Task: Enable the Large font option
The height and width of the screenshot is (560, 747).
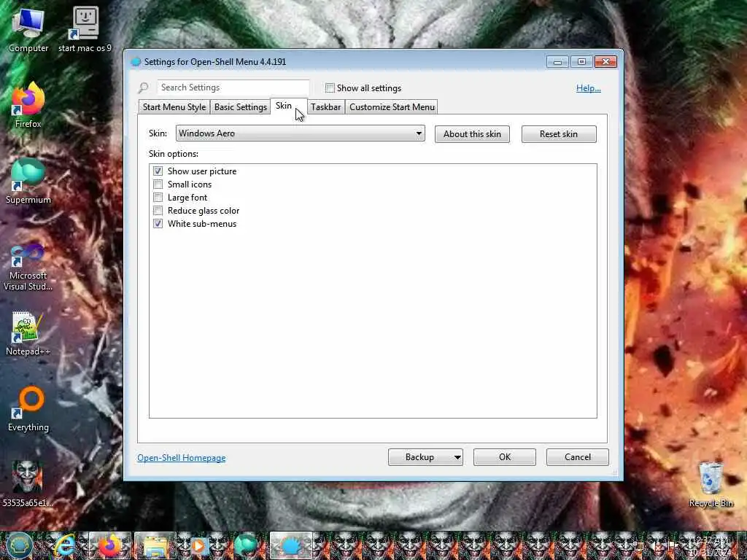Action: tap(158, 197)
